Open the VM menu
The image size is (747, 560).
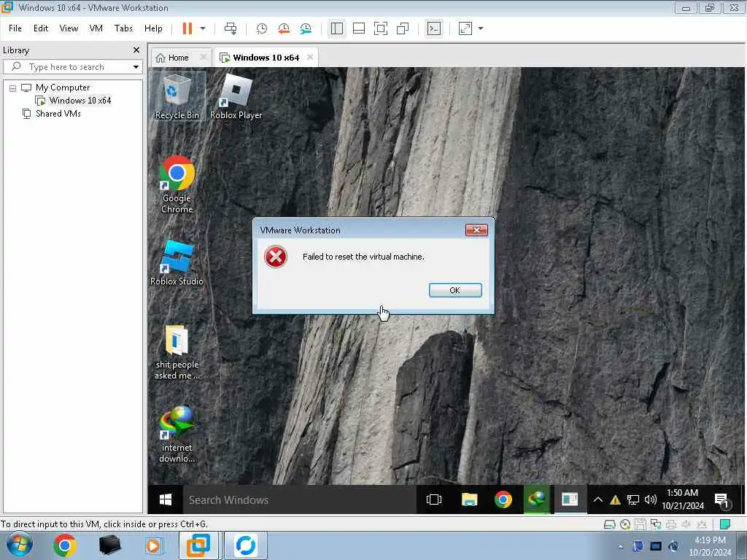point(96,28)
